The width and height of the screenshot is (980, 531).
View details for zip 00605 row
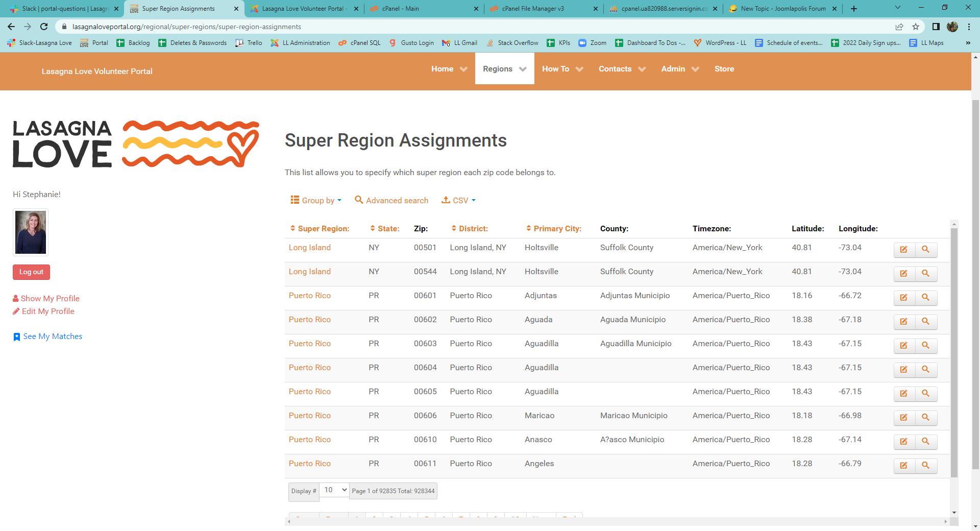926,394
